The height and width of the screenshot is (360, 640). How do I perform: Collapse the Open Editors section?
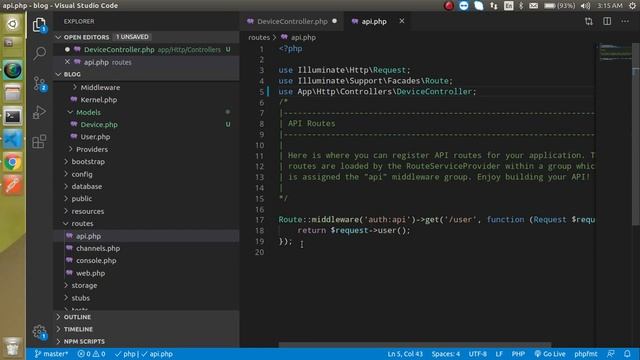click(x=146, y=37)
